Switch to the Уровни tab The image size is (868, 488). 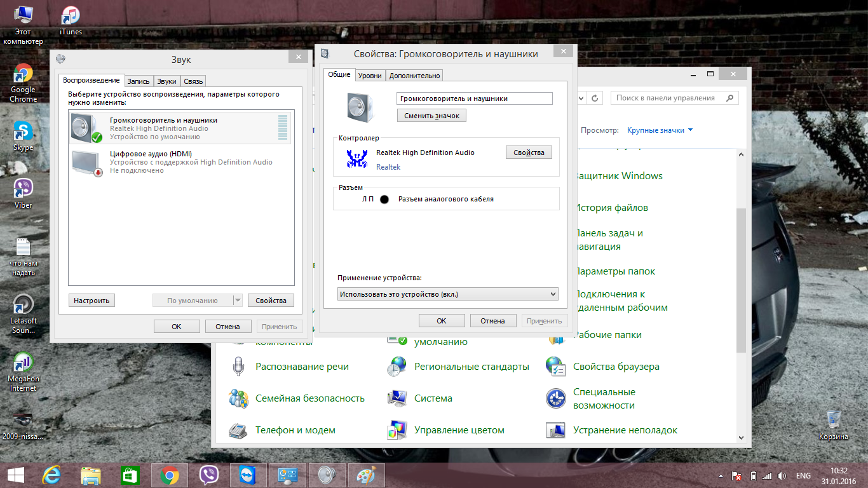(370, 76)
